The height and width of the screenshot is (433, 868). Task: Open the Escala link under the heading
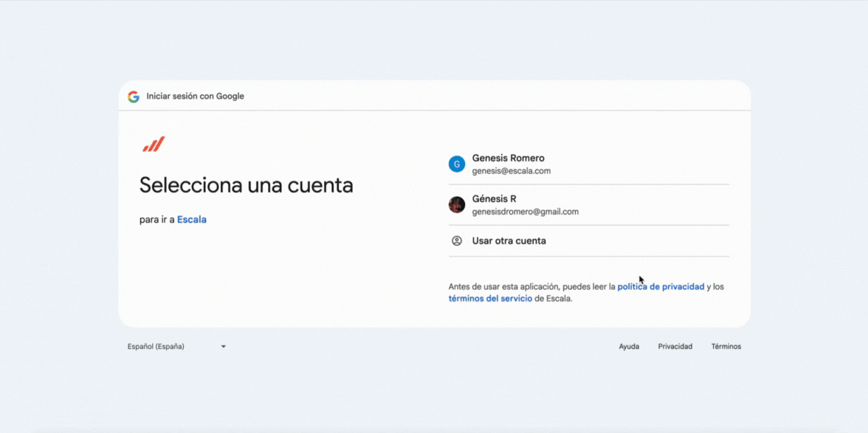pyautogui.click(x=191, y=220)
